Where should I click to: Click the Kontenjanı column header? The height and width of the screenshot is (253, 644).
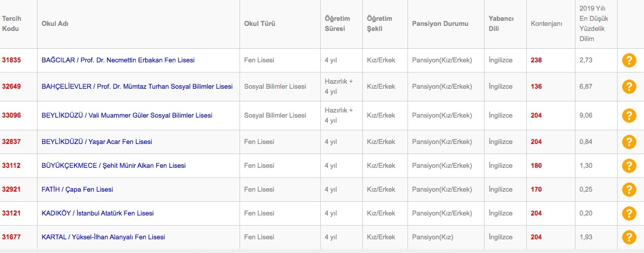[546, 24]
